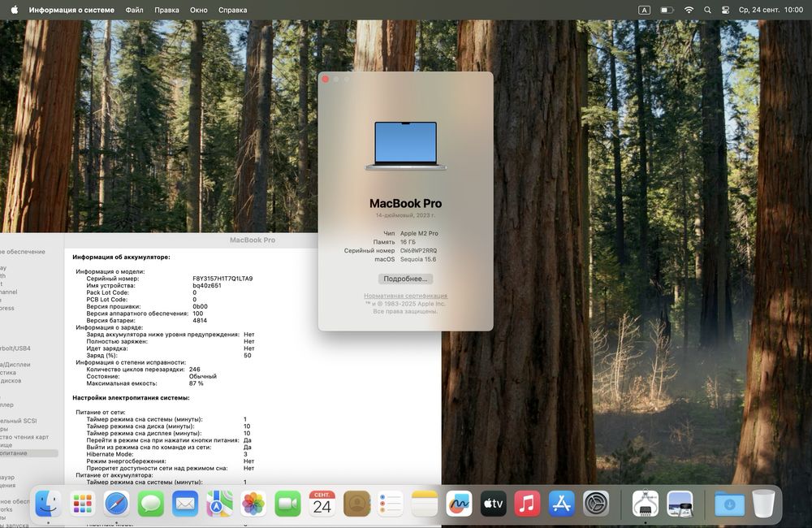Click cycle count value 246
Viewport: 812px width, 528px height.
195,370
